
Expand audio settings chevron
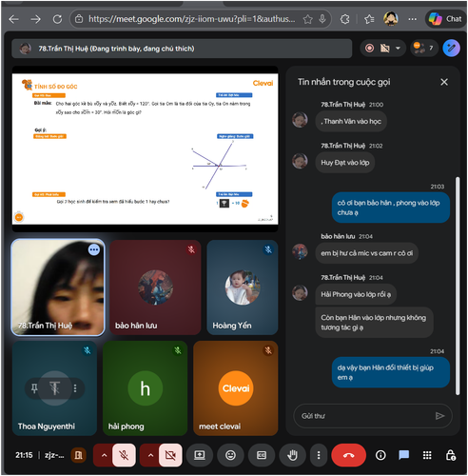point(104,455)
